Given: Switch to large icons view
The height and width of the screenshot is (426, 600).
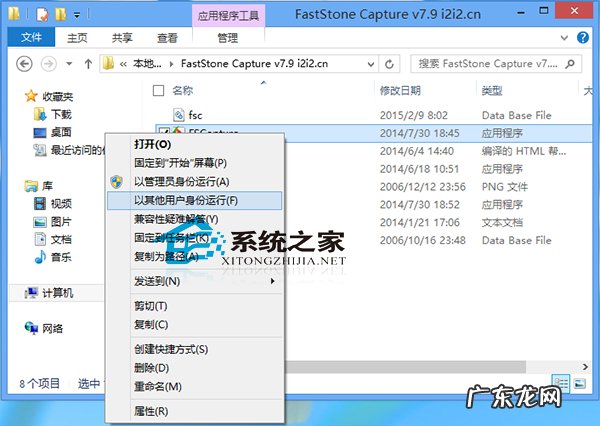Looking at the screenshot, I should pyautogui.click(x=580, y=383).
